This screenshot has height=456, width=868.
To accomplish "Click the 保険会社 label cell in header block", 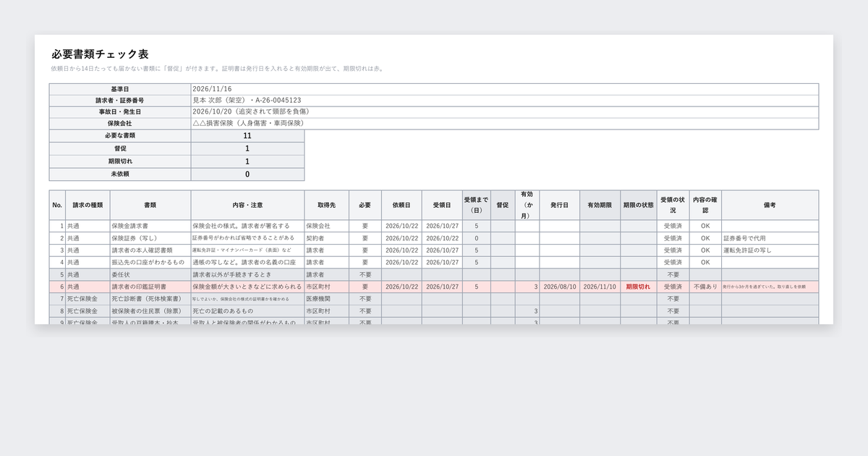I will (x=120, y=124).
